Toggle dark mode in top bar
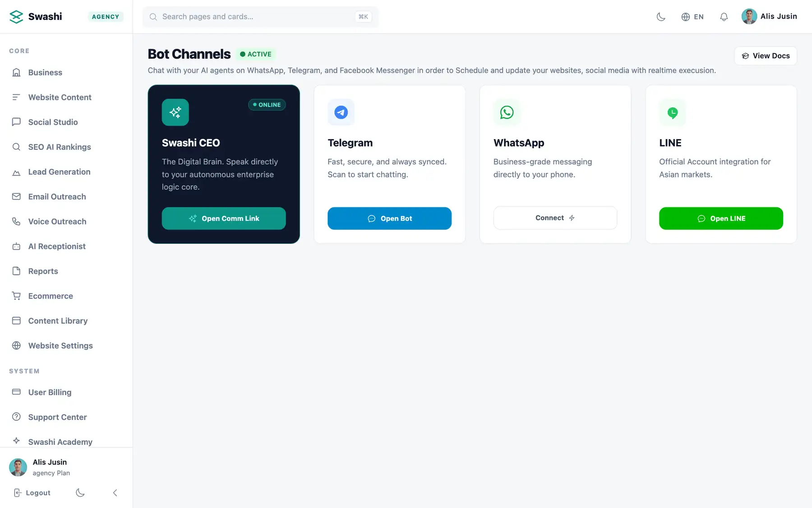The width and height of the screenshot is (812, 508). point(661,17)
